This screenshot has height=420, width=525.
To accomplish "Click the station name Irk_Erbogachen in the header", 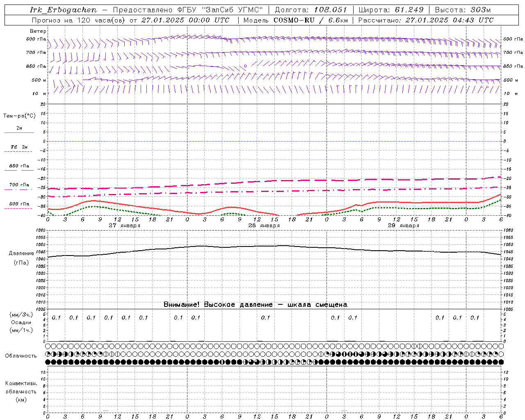I will (63, 10).
